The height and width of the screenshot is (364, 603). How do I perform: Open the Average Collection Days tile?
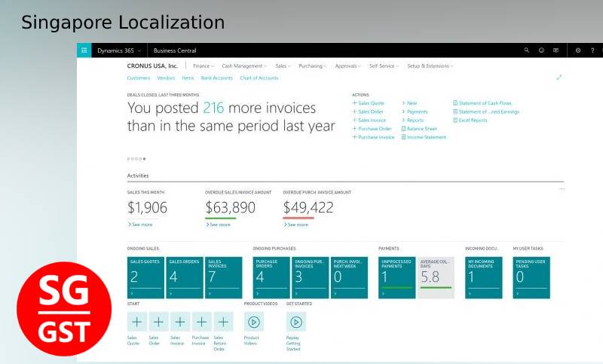click(x=436, y=277)
